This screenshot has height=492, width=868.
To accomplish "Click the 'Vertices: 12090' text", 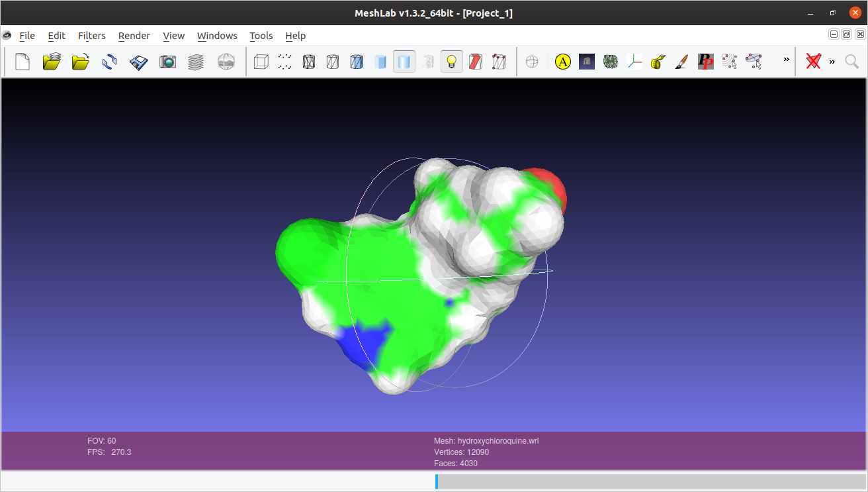I will point(462,452).
